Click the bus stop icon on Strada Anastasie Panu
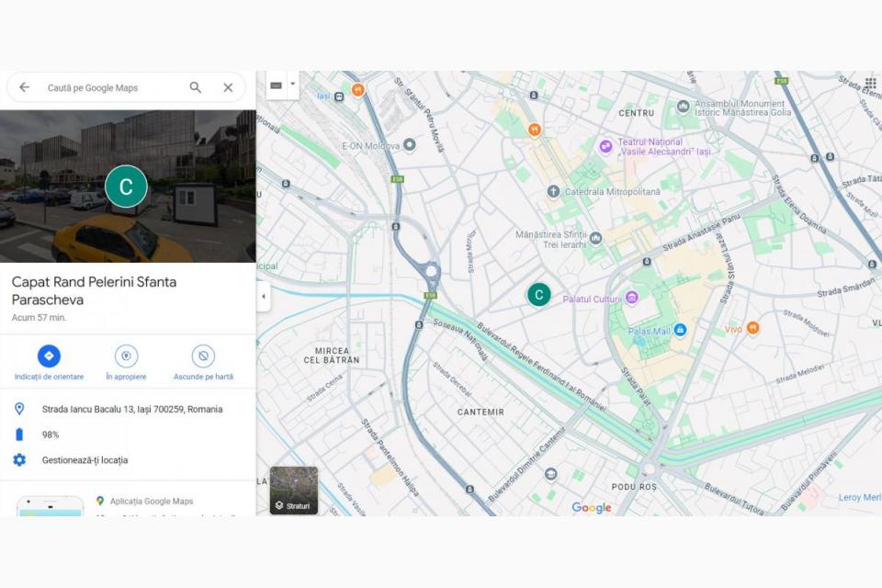This screenshot has width=882, height=588. tap(647, 262)
